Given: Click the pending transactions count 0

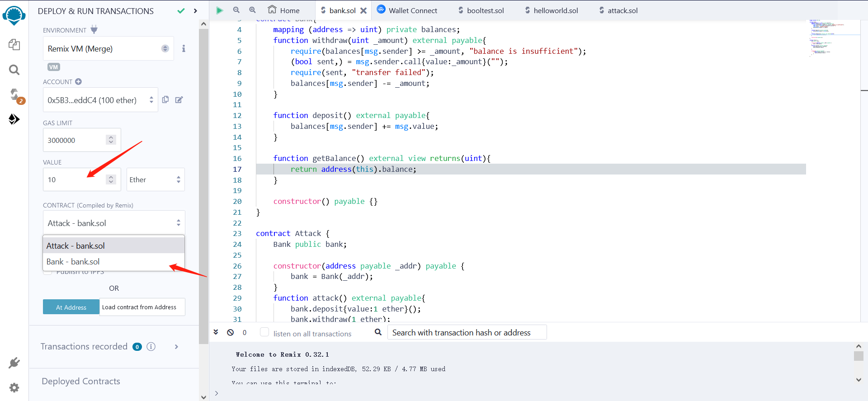Looking at the screenshot, I should [245, 332].
